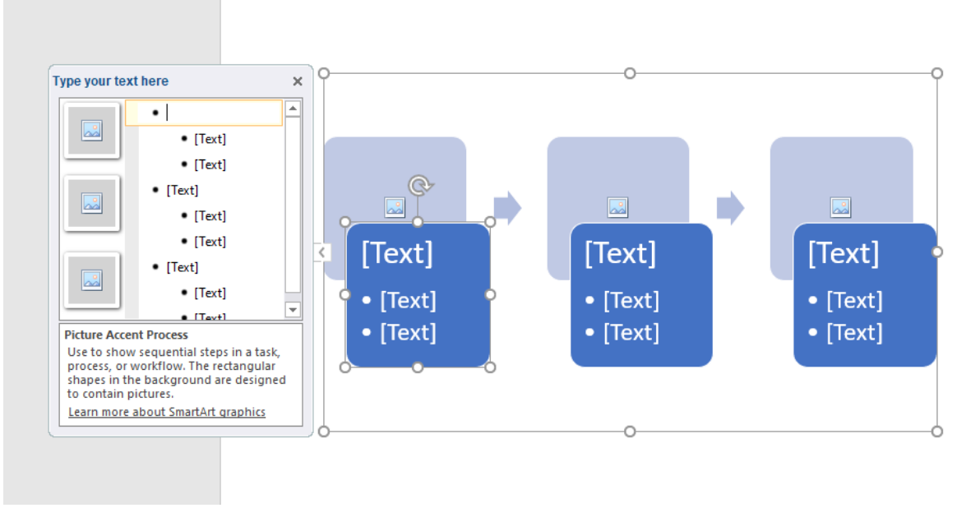Click the active empty bullet line in text pane
The image size is (980, 508).
click(205, 113)
